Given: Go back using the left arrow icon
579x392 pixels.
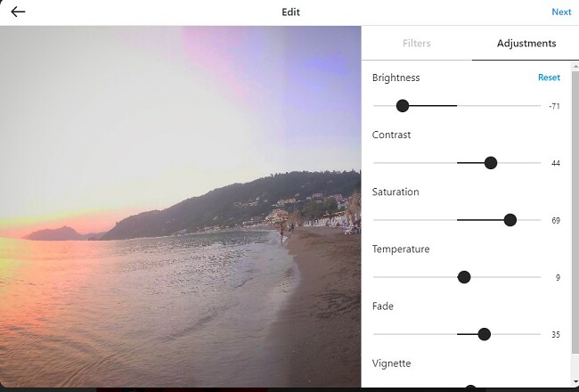Looking at the screenshot, I should (x=18, y=12).
